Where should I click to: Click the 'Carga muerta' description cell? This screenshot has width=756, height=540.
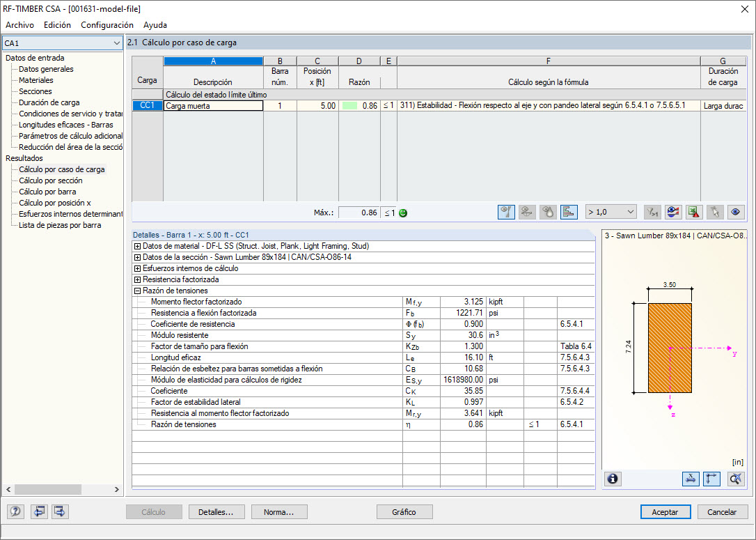coord(213,106)
